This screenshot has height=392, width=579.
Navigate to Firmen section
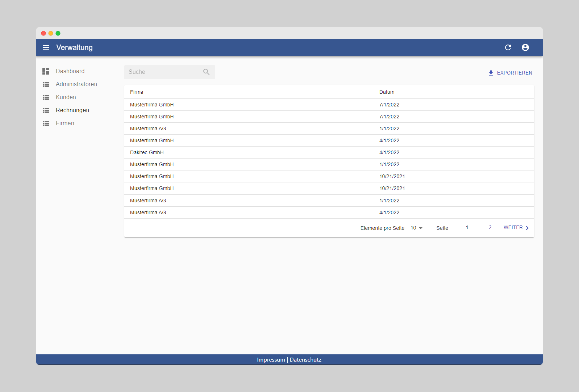[65, 123]
